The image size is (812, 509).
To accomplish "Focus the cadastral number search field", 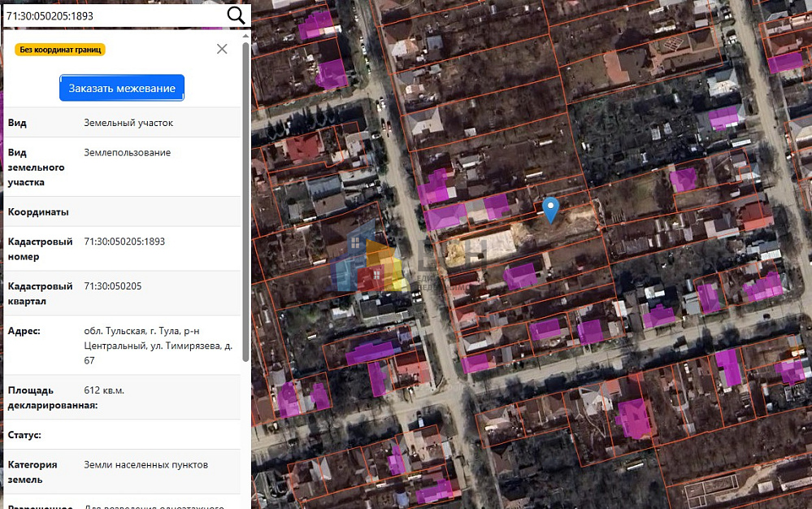I will pos(112,15).
